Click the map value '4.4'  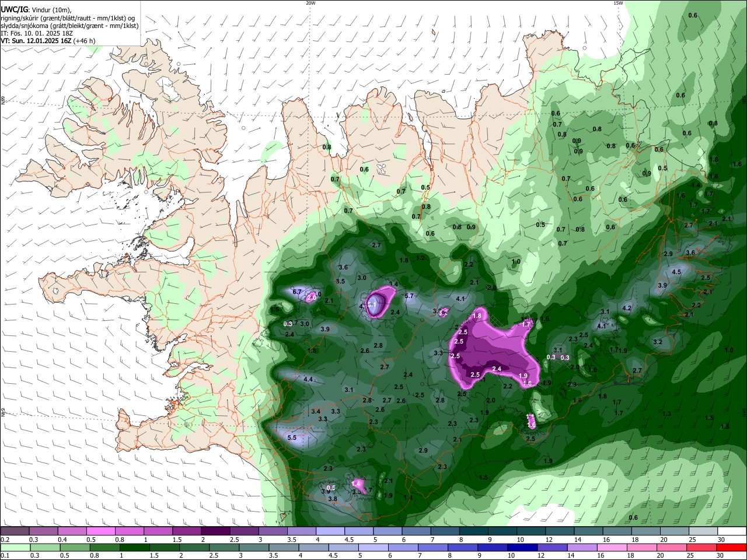[309, 380]
